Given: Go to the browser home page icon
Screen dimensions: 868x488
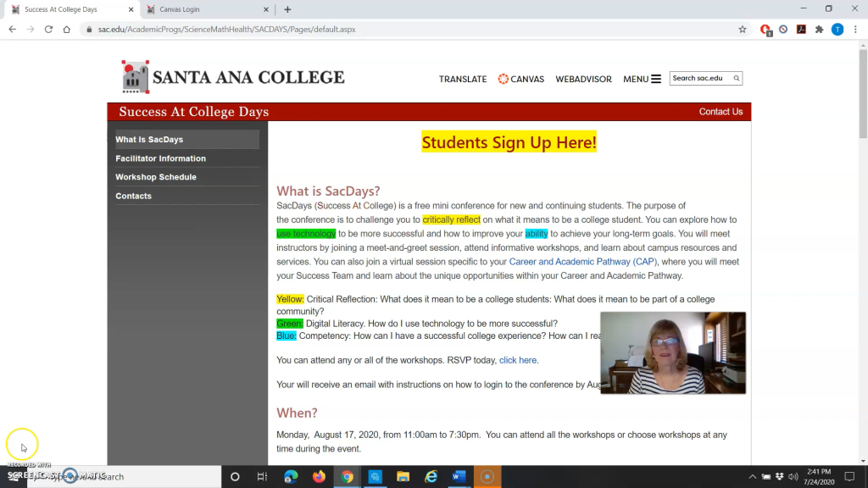Looking at the screenshot, I should click(x=67, y=29).
